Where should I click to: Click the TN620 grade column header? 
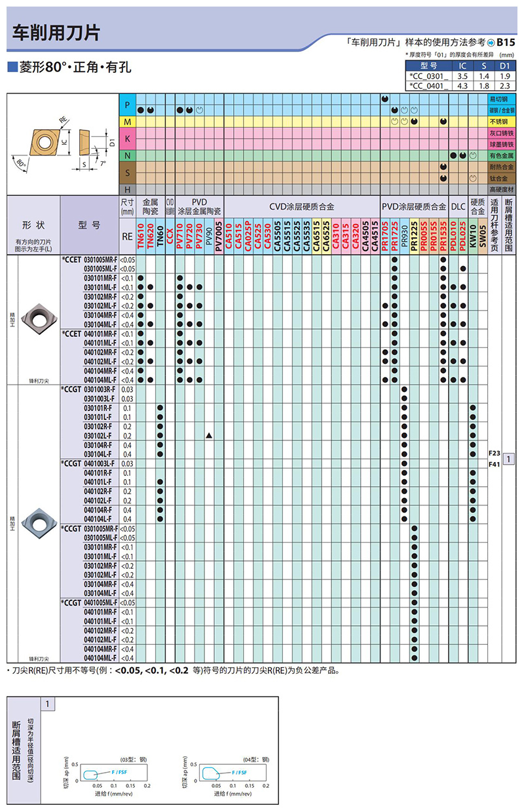(151, 236)
